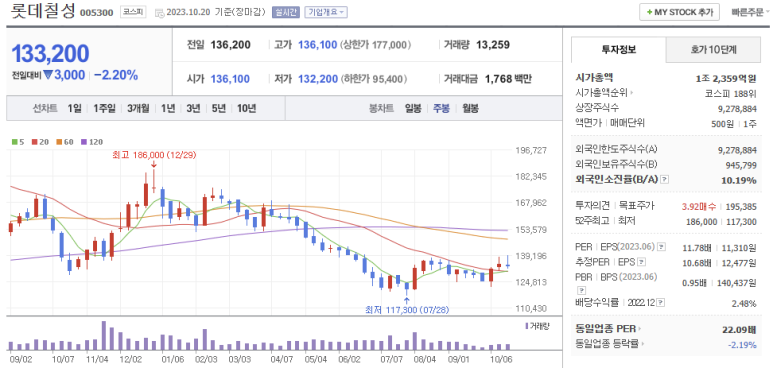Expand the 동일업종 PER arrow
Screen dimensions: 773x368
click(639, 329)
